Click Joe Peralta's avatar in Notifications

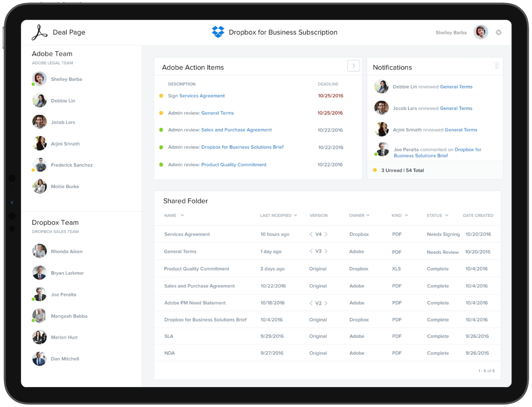click(x=382, y=149)
